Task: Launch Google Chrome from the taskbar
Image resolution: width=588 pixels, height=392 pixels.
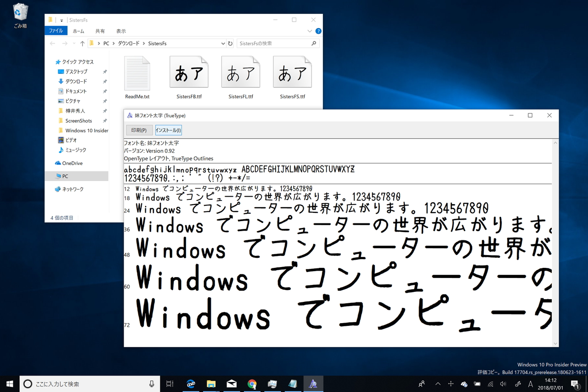Action: point(252,384)
